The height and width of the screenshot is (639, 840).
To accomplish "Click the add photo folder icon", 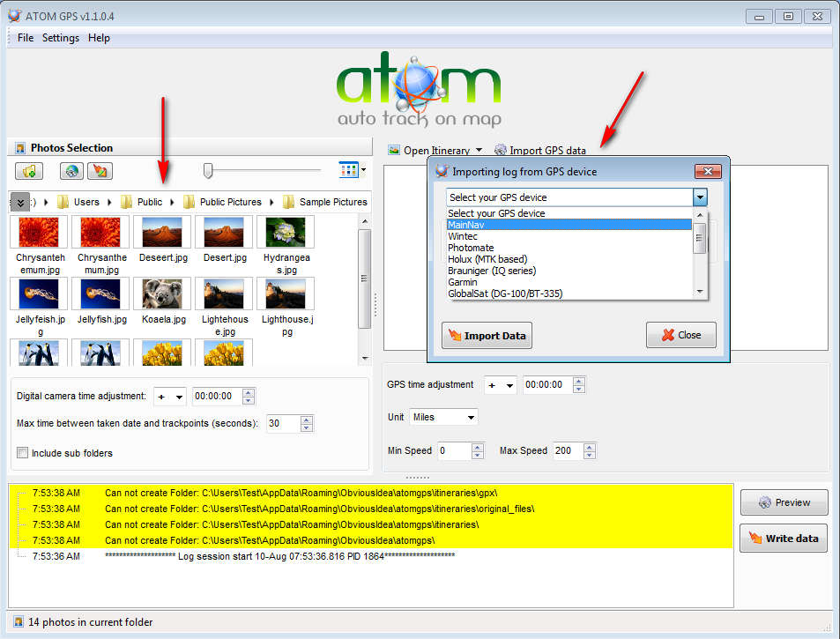I will point(29,171).
